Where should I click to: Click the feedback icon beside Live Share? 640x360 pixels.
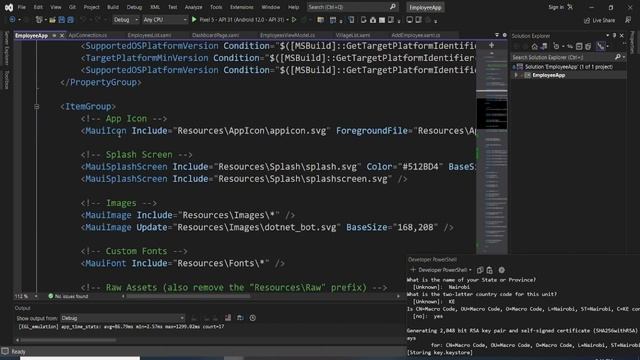(x=628, y=20)
